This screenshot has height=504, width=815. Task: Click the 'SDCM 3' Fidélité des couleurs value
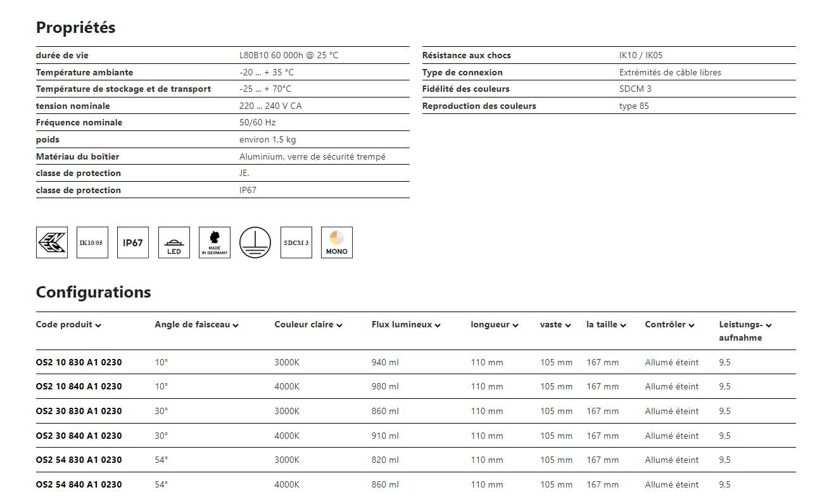635,89
